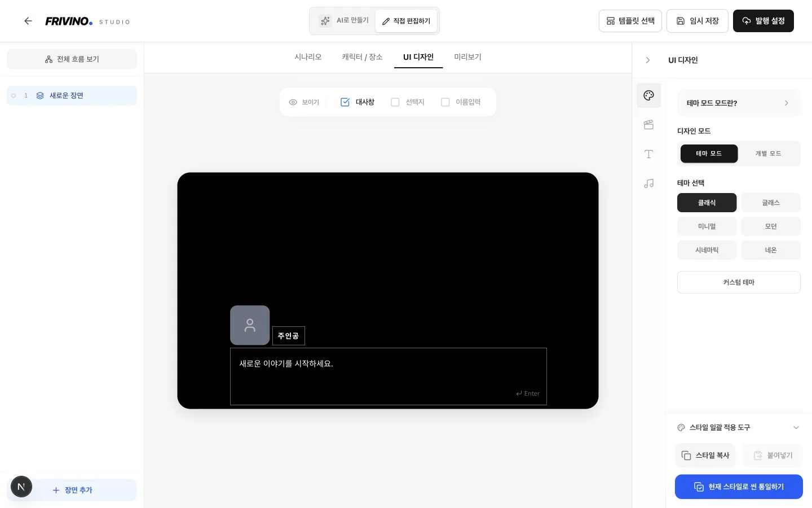Collapse the UI 디자인 side panel chevron
Viewport: 812px width, 508px height.
pyautogui.click(x=648, y=60)
